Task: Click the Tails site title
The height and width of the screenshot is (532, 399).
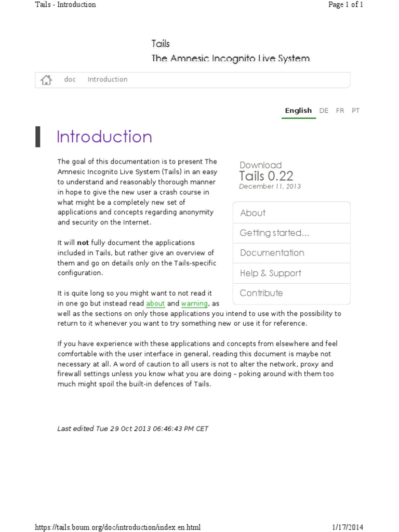Action: point(161,44)
